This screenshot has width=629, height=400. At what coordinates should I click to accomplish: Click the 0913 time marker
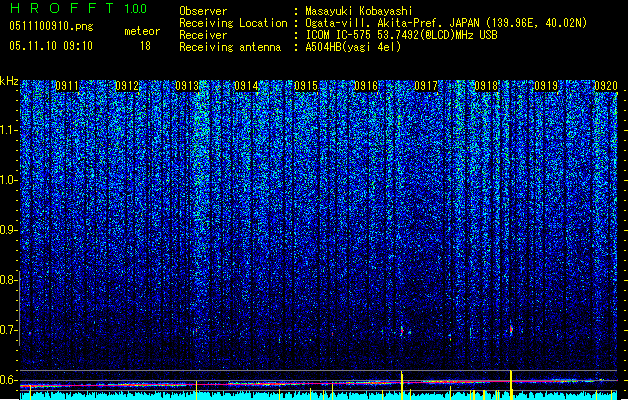tap(187, 86)
